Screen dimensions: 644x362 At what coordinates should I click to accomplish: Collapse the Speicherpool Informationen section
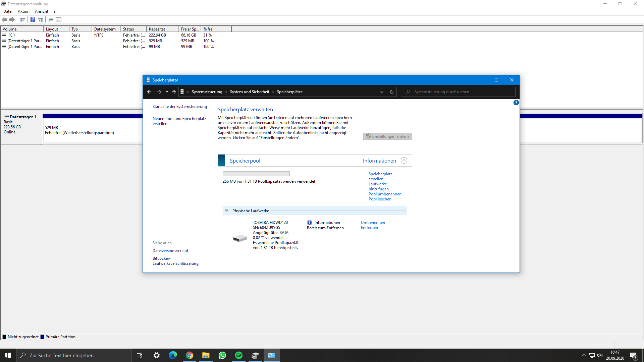tap(404, 161)
